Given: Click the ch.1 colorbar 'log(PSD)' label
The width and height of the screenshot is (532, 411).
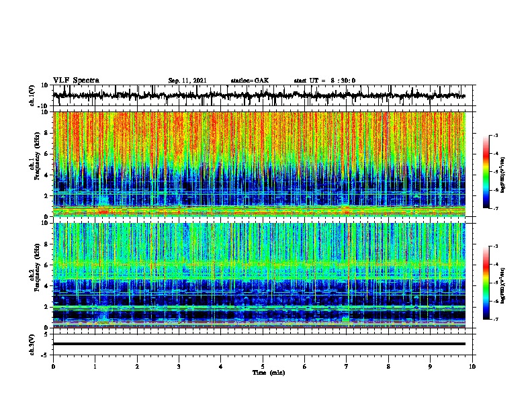Looking at the screenshot, I should click(503, 175).
